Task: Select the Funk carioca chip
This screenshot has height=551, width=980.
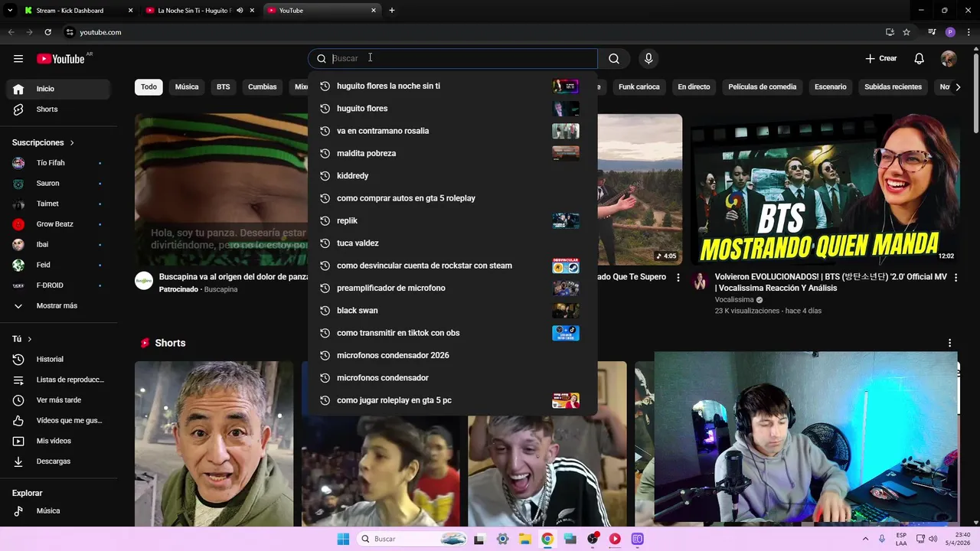Action: tap(639, 87)
